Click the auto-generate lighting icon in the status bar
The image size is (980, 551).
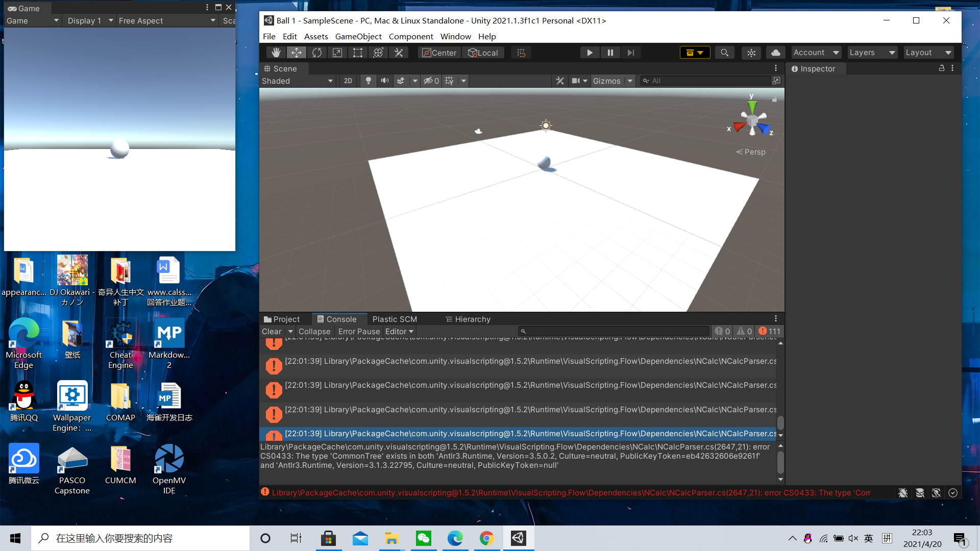(x=936, y=493)
